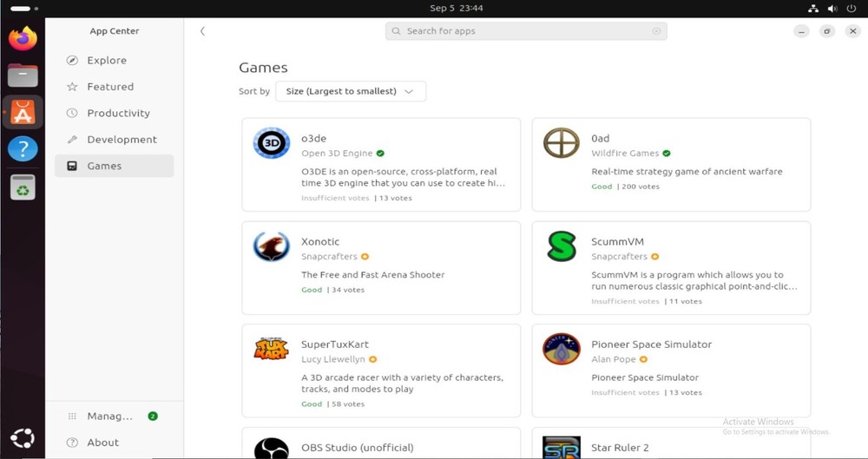Open Manage installed apps
This screenshot has width=868, height=459.
coord(110,416)
